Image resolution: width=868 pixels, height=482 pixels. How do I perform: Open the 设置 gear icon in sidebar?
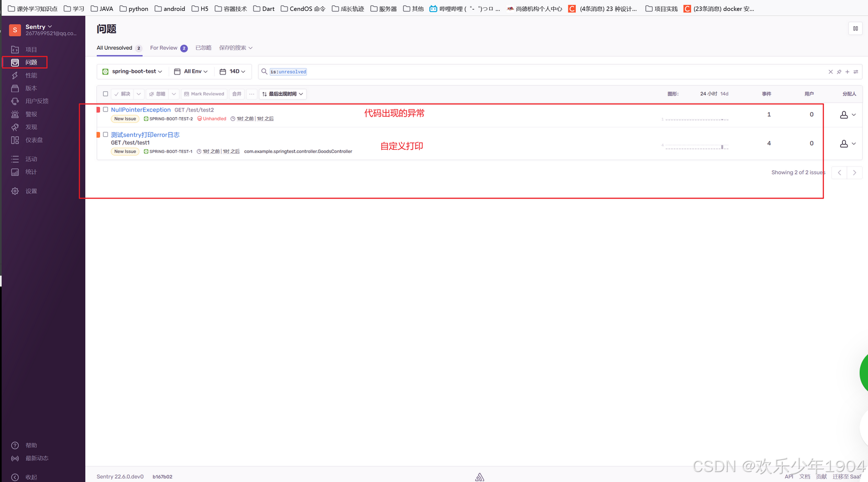tap(15, 191)
